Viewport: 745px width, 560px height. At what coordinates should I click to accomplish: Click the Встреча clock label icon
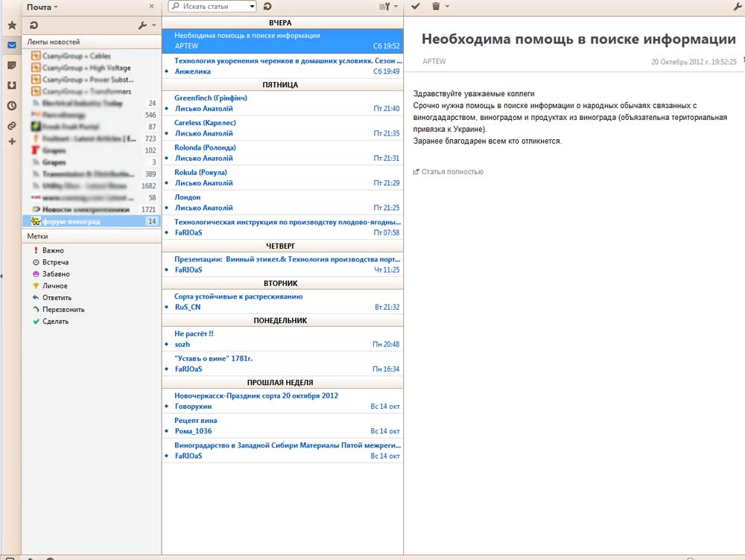pos(36,261)
